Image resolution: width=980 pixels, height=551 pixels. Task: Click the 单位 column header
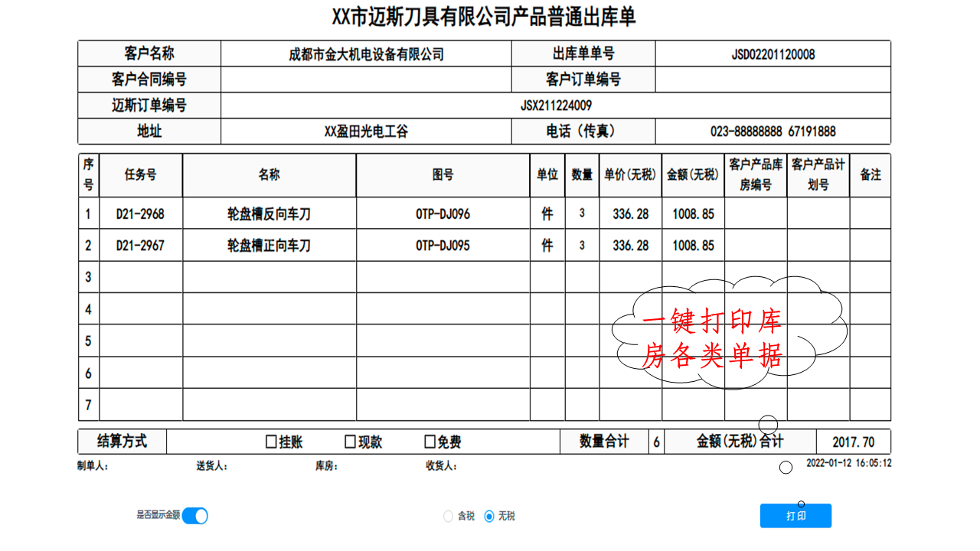547,174
